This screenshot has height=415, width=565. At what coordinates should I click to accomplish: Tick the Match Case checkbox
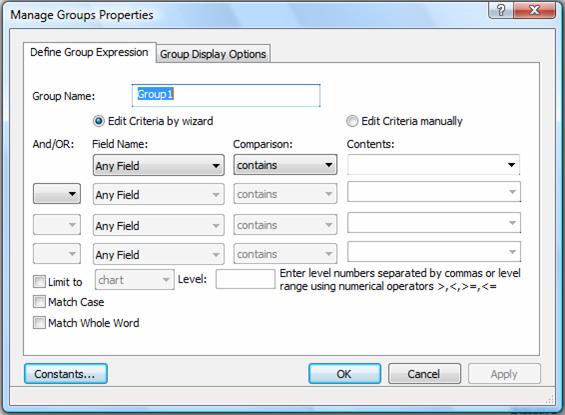[x=39, y=302]
